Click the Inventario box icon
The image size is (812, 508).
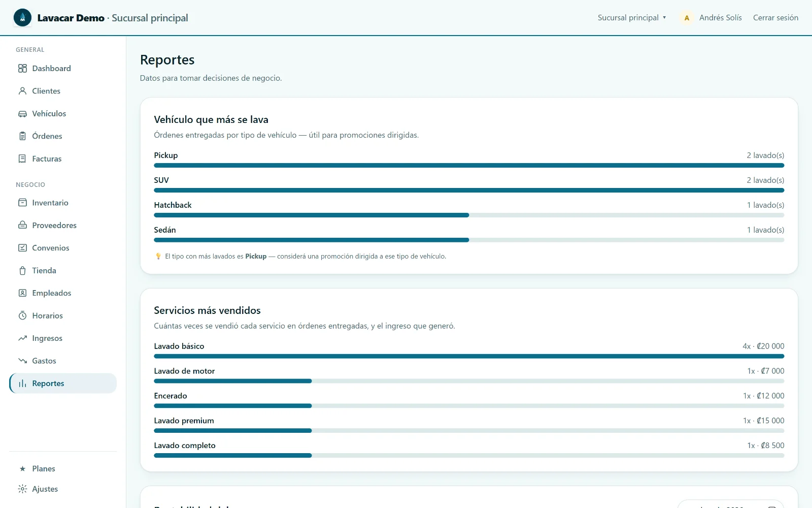pos(22,203)
